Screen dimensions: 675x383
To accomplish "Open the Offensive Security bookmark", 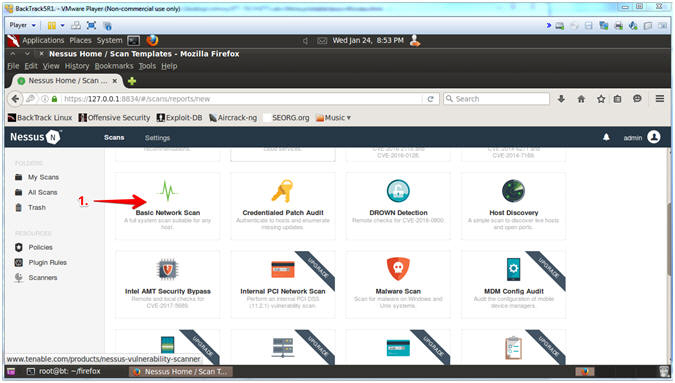I will pos(115,117).
